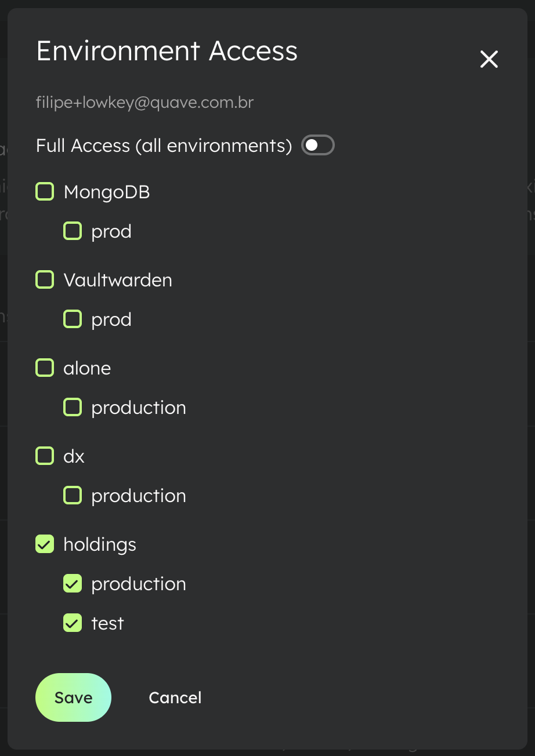Uncheck the production checkbox under holdings

(73, 584)
